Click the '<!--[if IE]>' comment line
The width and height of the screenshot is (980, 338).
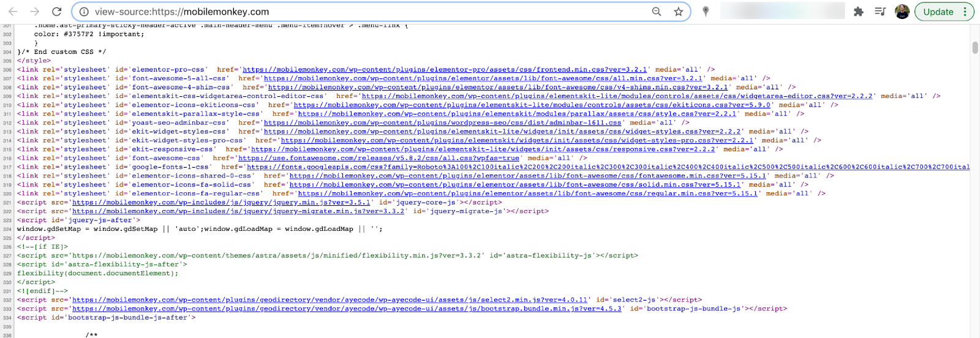tap(42, 247)
